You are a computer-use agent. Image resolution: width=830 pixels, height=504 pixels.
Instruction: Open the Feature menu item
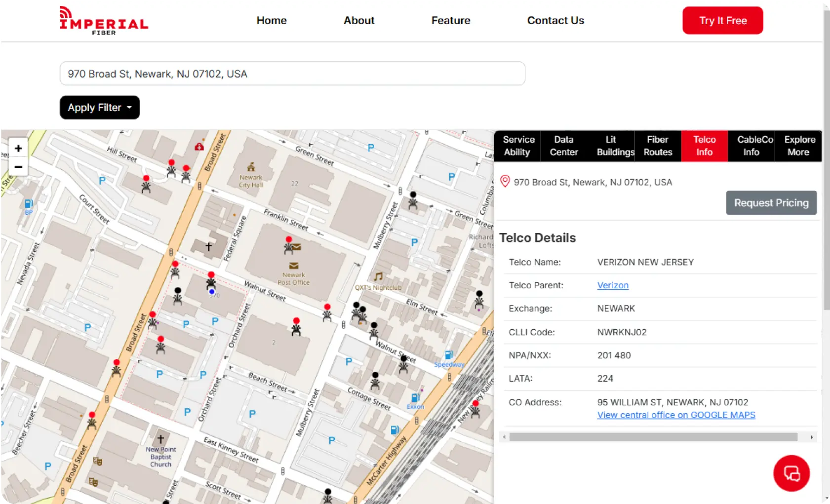point(451,21)
